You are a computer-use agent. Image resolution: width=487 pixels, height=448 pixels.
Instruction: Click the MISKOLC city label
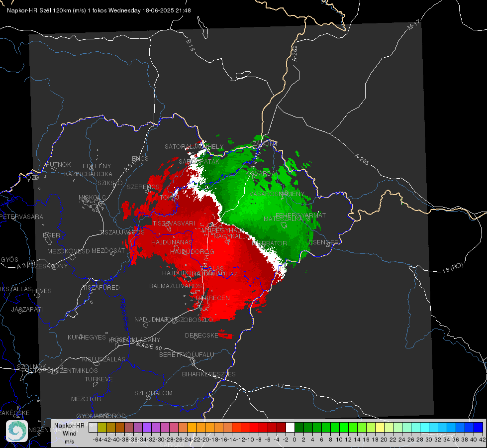[x=92, y=198]
